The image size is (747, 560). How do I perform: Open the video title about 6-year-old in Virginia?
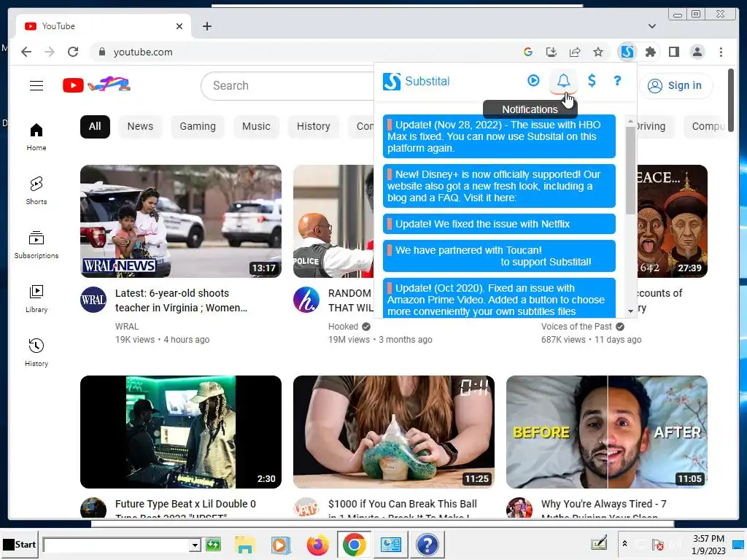click(181, 300)
